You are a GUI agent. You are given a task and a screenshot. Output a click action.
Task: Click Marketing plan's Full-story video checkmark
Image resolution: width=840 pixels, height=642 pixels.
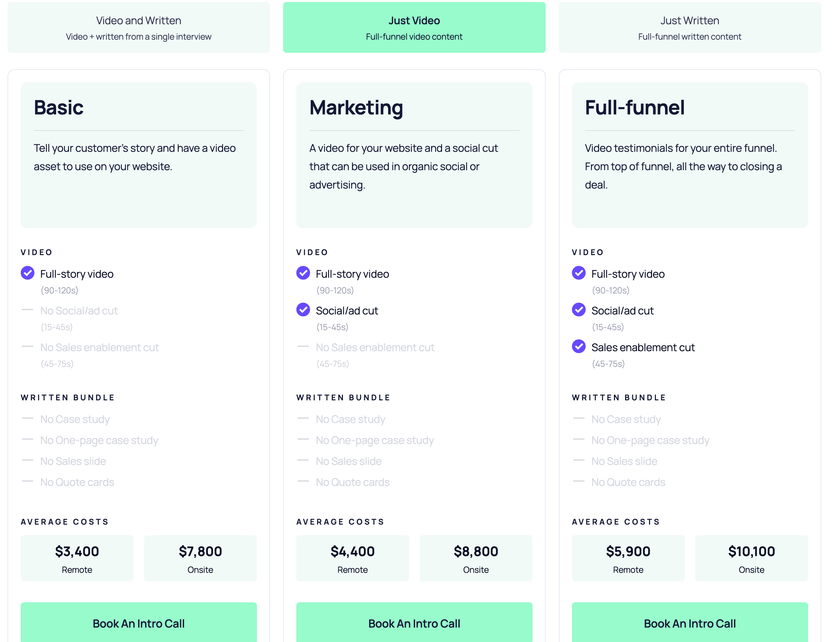pyautogui.click(x=303, y=273)
